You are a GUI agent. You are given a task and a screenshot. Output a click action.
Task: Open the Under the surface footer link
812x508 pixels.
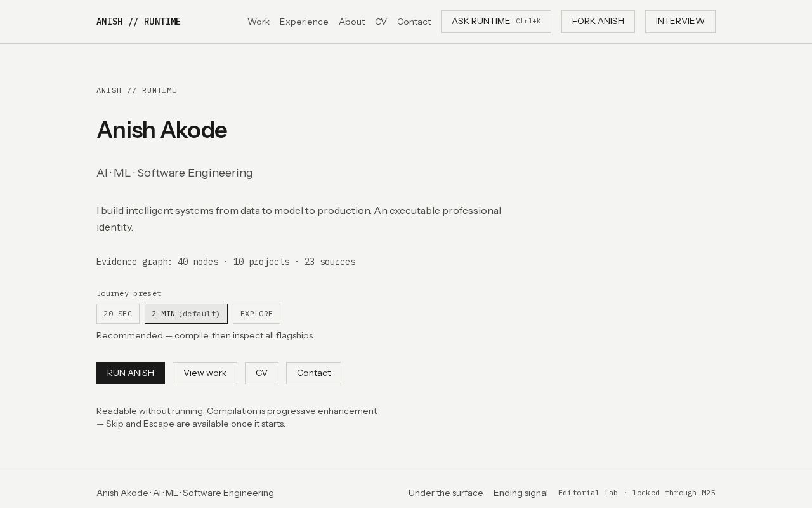446,493
